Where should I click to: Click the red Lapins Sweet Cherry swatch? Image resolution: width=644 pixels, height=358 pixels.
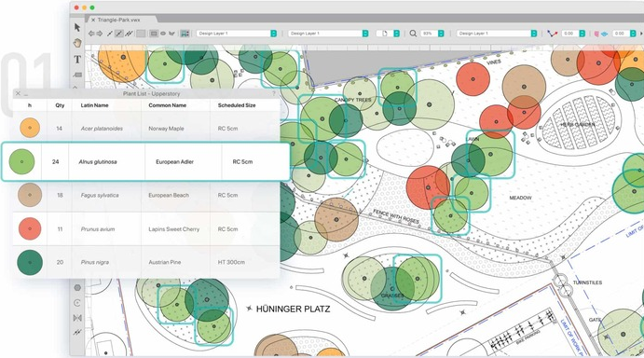30,228
